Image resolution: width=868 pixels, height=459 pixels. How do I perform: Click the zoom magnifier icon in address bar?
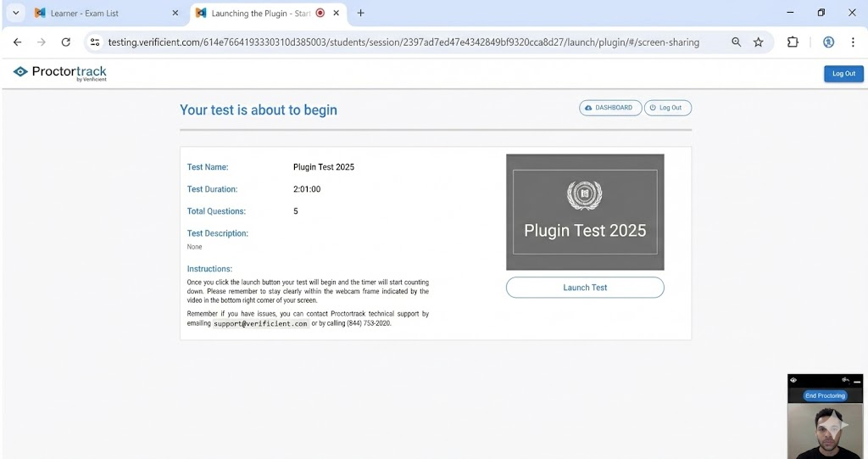pos(736,42)
